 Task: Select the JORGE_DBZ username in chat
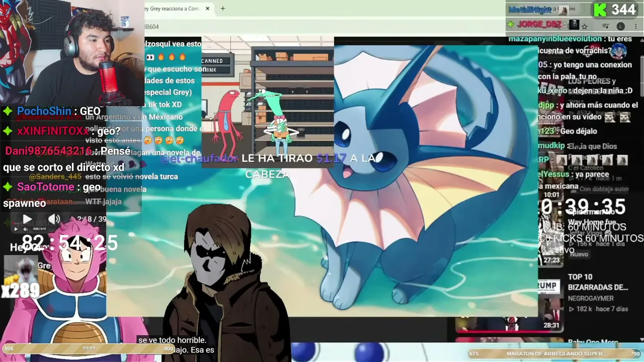point(538,24)
